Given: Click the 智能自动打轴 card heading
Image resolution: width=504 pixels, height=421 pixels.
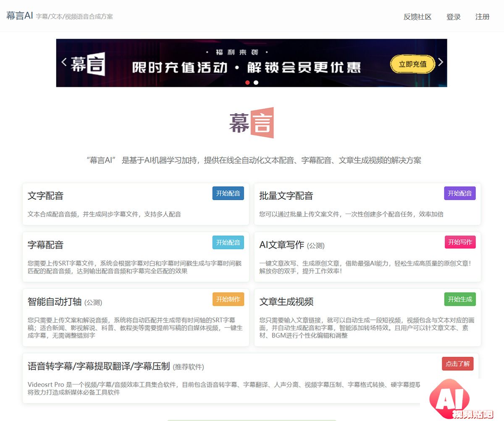Looking at the screenshot, I should point(55,302).
